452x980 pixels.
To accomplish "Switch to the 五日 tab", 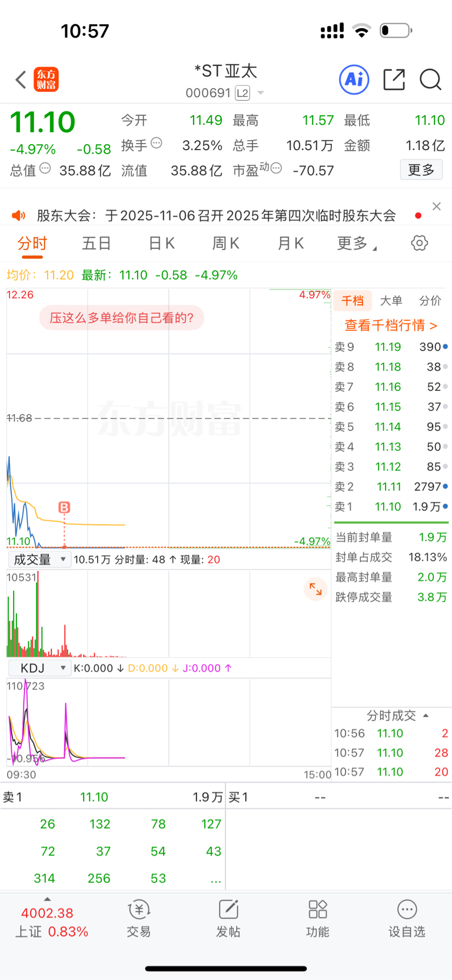I will tap(97, 244).
